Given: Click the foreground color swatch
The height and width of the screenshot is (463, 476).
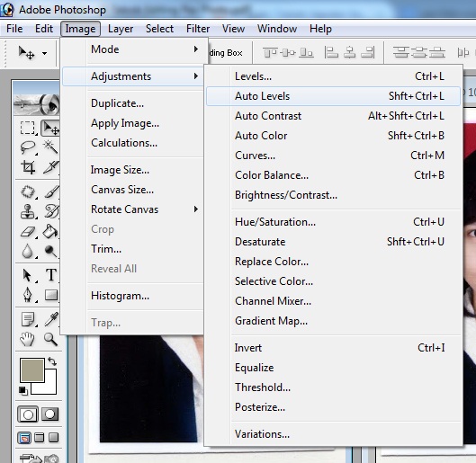Looking at the screenshot, I should pos(32,370).
